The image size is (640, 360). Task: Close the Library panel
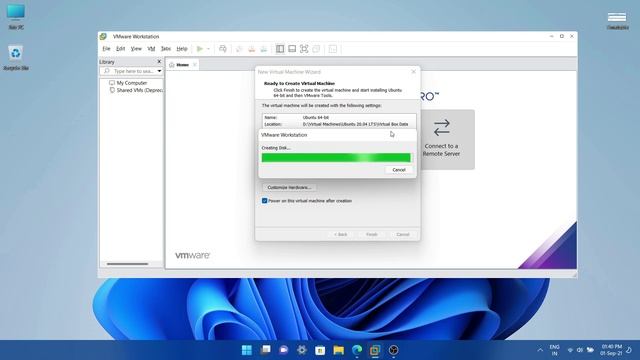159,62
